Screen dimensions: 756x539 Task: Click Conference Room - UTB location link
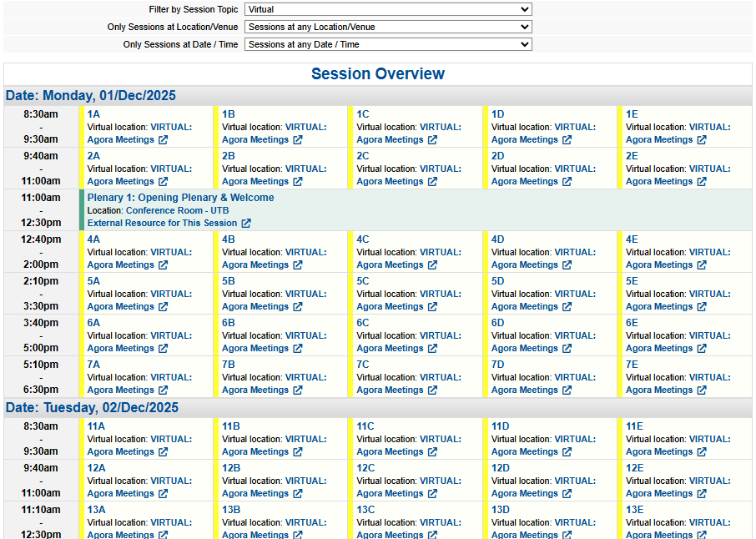point(177,210)
